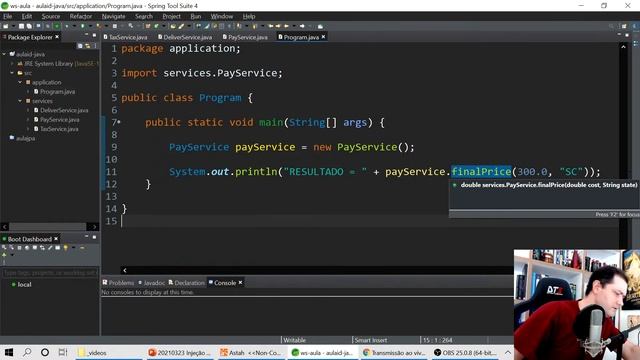Open the Window menu
Viewport: 640px width, 360px height.
pyautogui.click(x=222, y=16)
